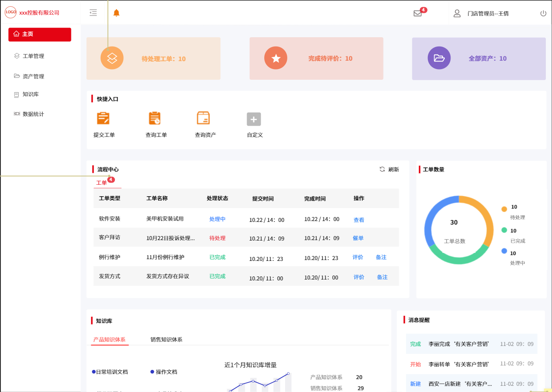Click 查看 on the 软件安装 row
Image resolution: width=552 pixels, height=392 pixels.
[x=358, y=220]
